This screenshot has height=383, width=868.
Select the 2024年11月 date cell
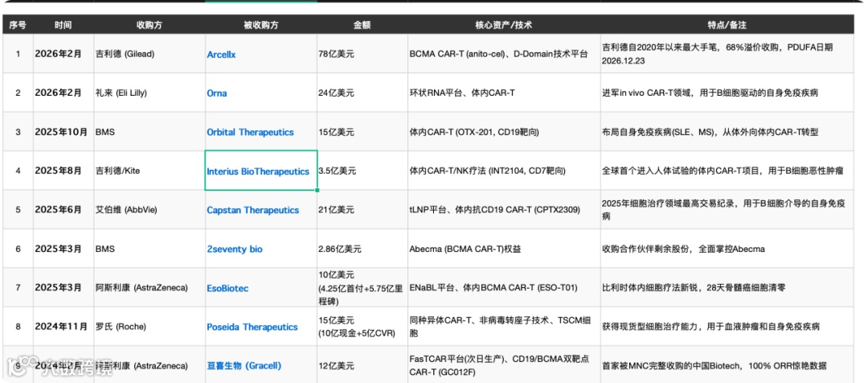tap(63, 327)
